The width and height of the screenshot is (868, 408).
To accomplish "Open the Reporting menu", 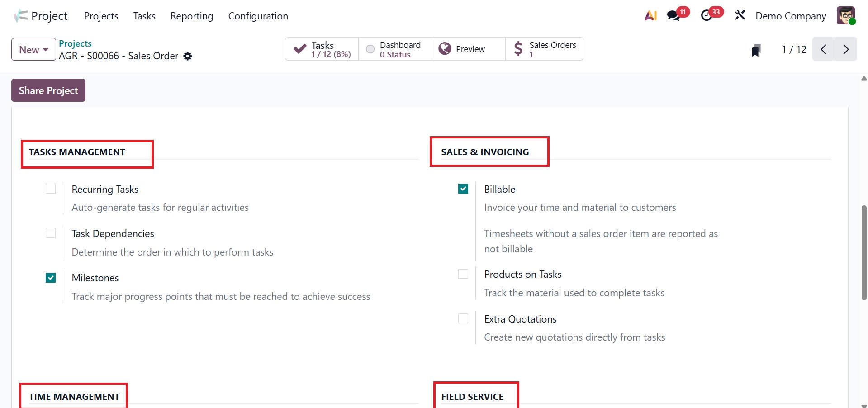I will (x=192, y=16).
